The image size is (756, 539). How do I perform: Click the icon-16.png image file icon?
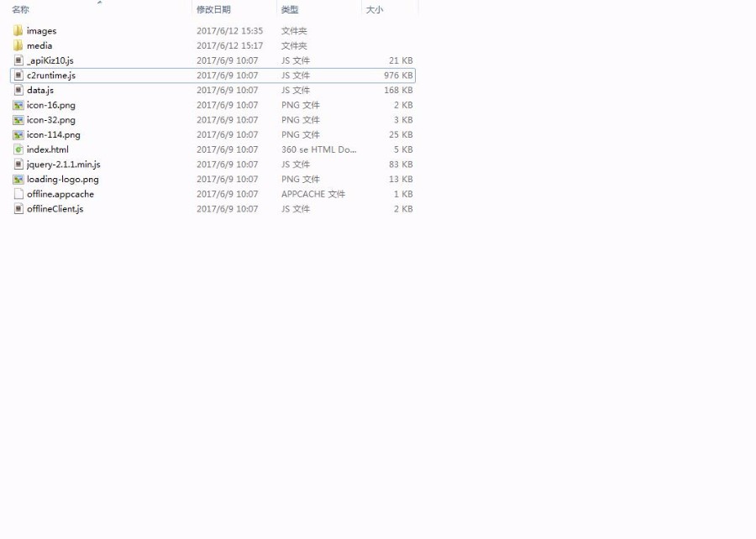coord(18,105)
